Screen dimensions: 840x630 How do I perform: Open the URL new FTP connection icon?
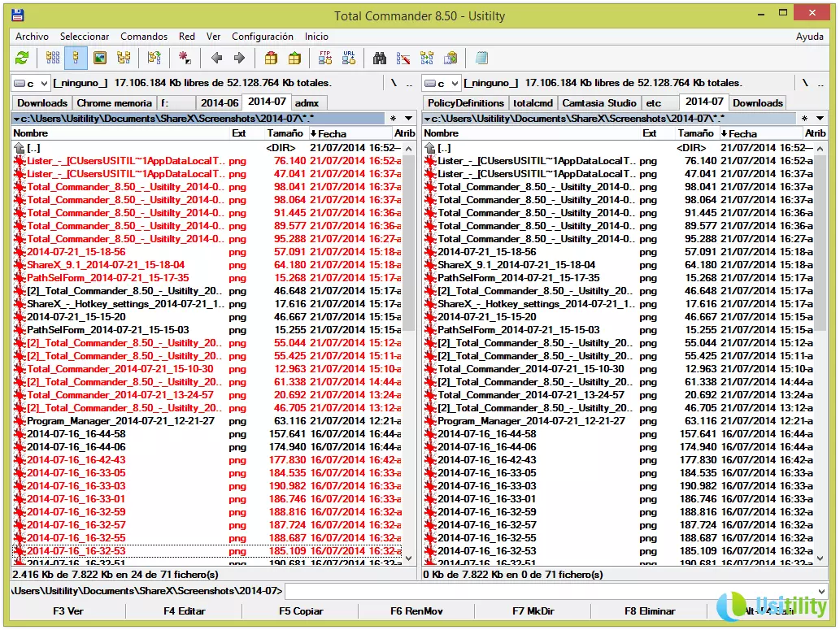click(x=349, y=58)
